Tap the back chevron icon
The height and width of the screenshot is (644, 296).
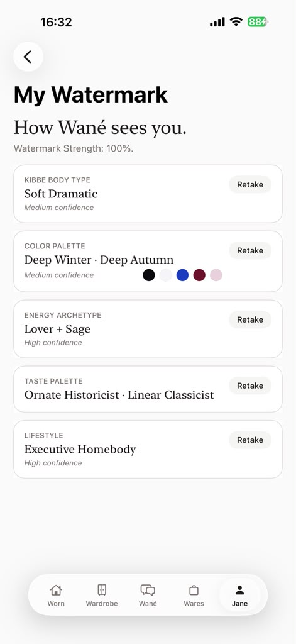pyautogui.click(x=28, y=57)
